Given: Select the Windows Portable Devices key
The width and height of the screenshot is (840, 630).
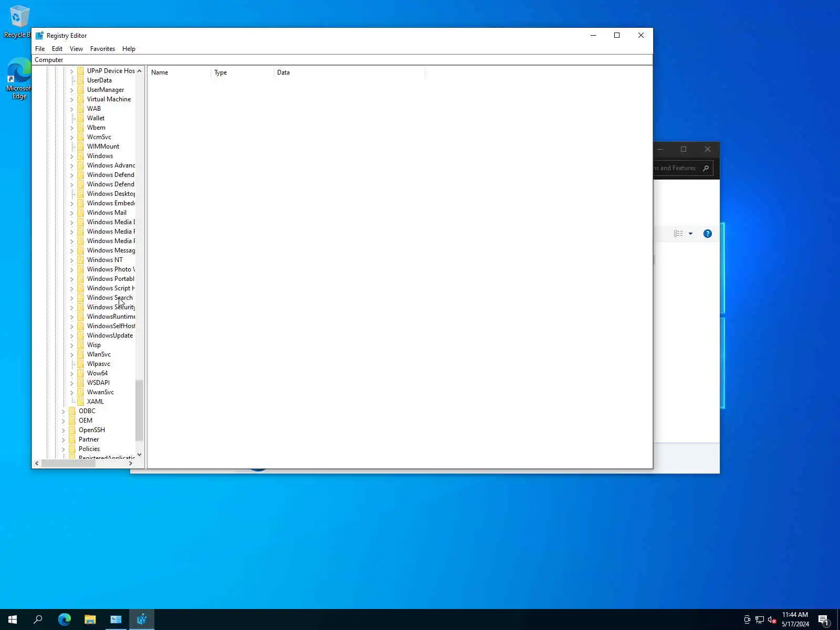Looking at the screenshot, I should 111,279.
